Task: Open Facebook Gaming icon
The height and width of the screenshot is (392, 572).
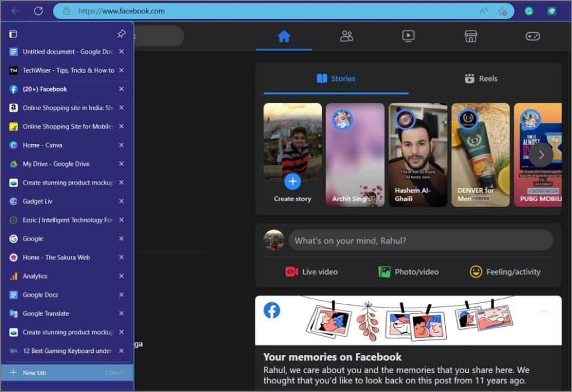Action: coord(532,36)
